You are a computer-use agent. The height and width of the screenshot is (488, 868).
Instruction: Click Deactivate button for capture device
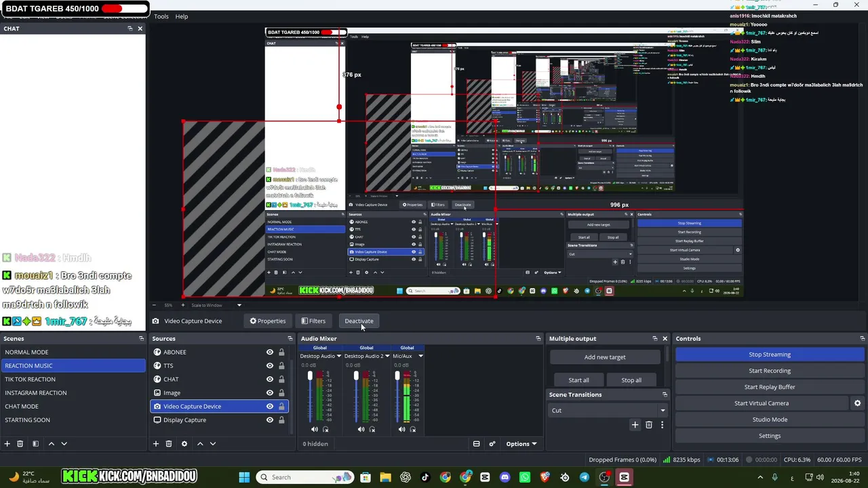point(359,321)
